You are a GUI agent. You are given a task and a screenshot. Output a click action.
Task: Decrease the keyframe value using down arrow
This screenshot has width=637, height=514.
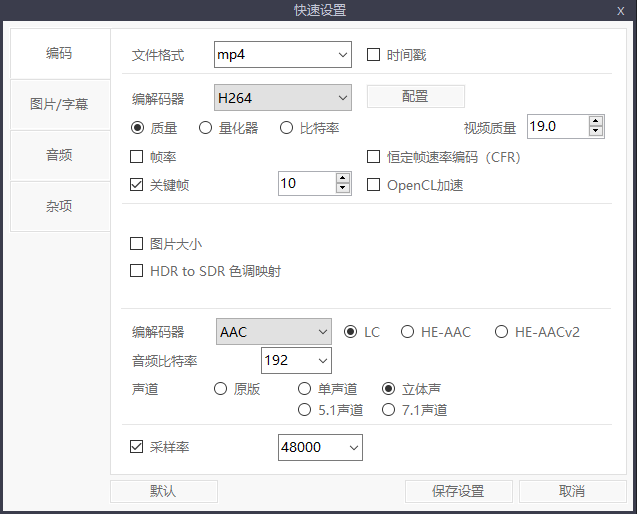[343, 188]
